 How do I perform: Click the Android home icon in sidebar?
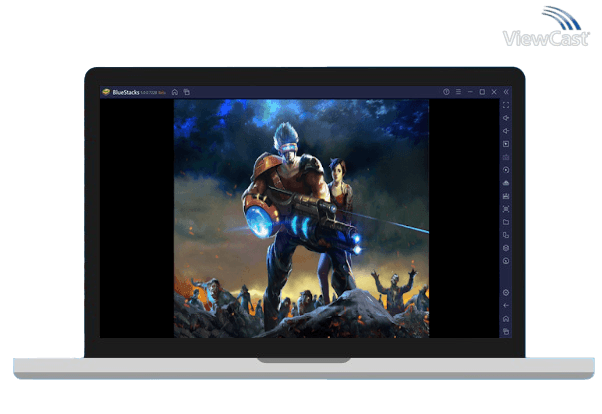tap(506, 319)
